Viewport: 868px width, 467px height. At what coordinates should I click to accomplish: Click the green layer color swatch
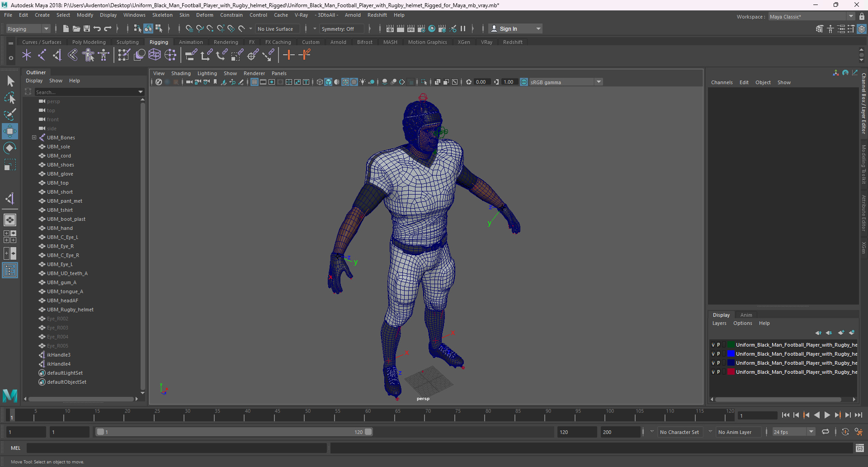coord(731,345)
